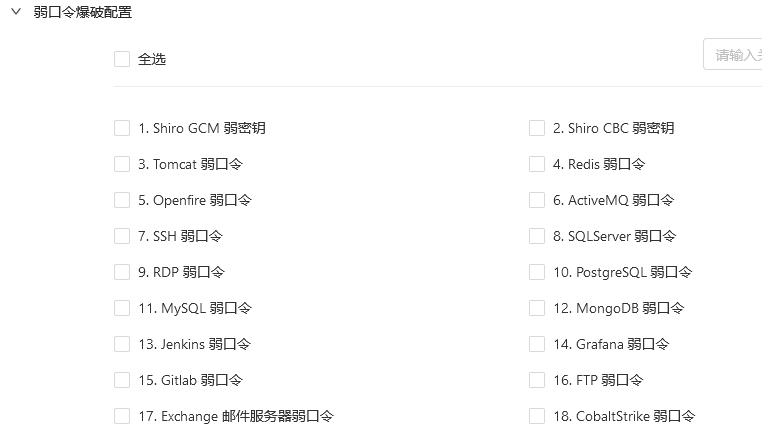The image size is (762, 446).
Task: Select the Redis 弱口令 checkbox
Action: coord(537,164)
